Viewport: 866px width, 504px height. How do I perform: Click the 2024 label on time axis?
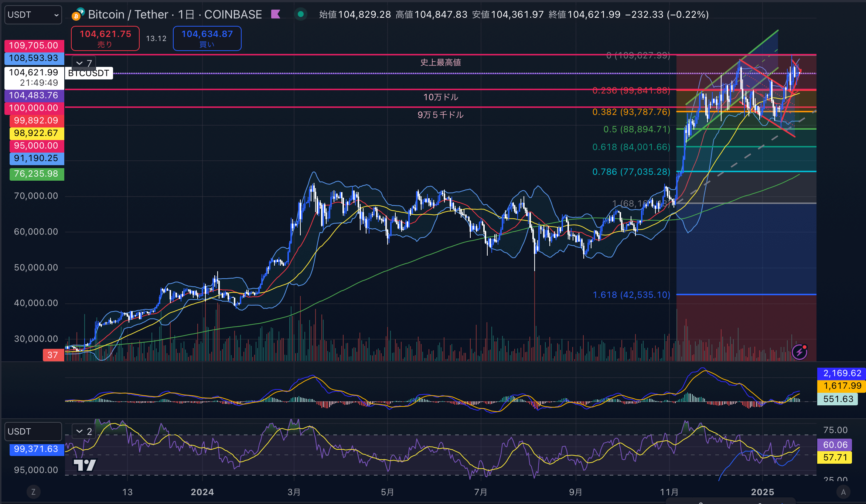click(202, 492)
